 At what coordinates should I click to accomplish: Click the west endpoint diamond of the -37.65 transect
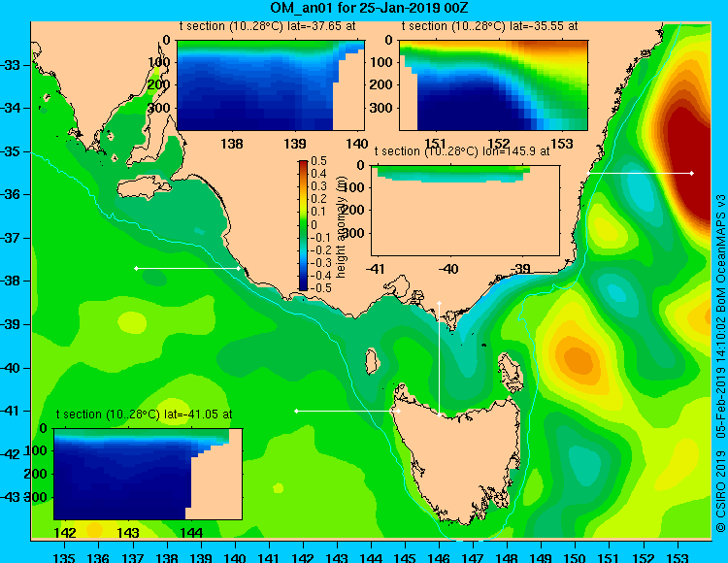[x=136, y=268]
